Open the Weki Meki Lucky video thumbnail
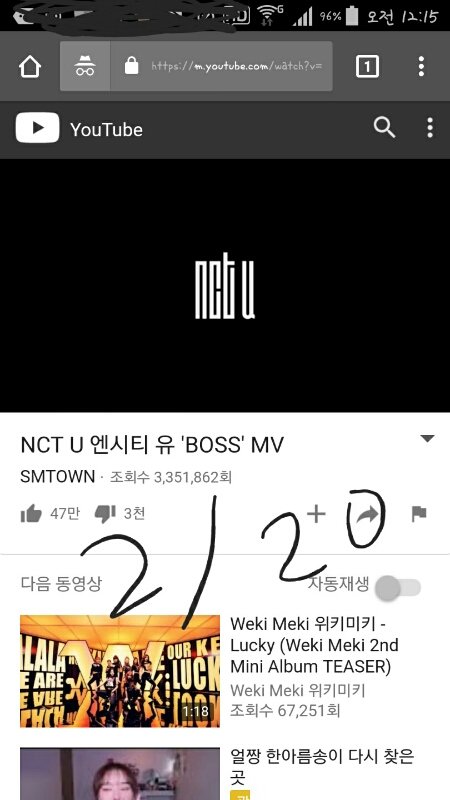The height and width of the screenshot is (800, 450). [120, 671]
